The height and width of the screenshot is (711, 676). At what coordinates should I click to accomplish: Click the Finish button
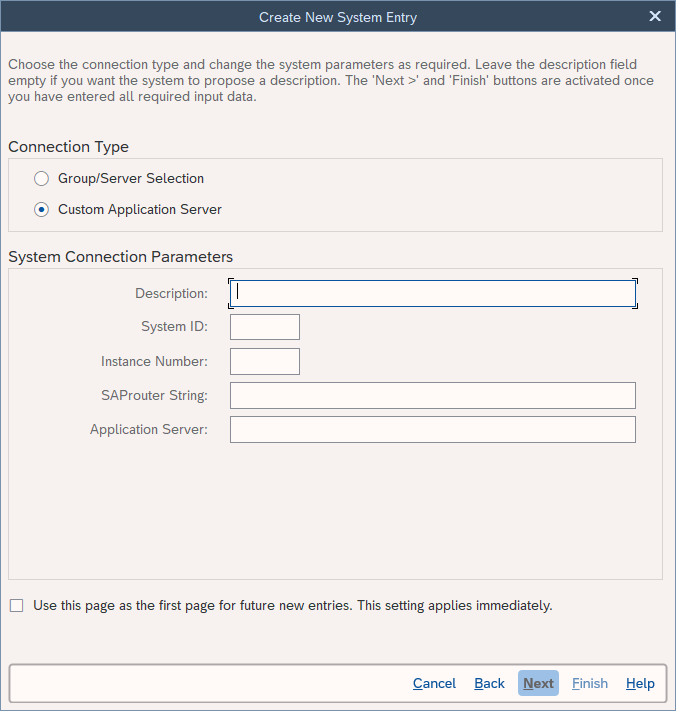[589, 683]
